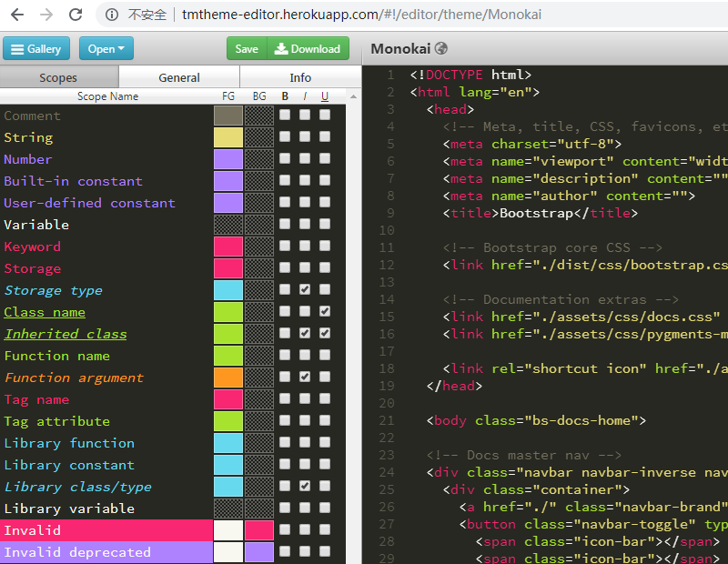Pick foreground color for Keyword
Screen dimensions: 728x564
pyautogui.click(x=228, y=247)
